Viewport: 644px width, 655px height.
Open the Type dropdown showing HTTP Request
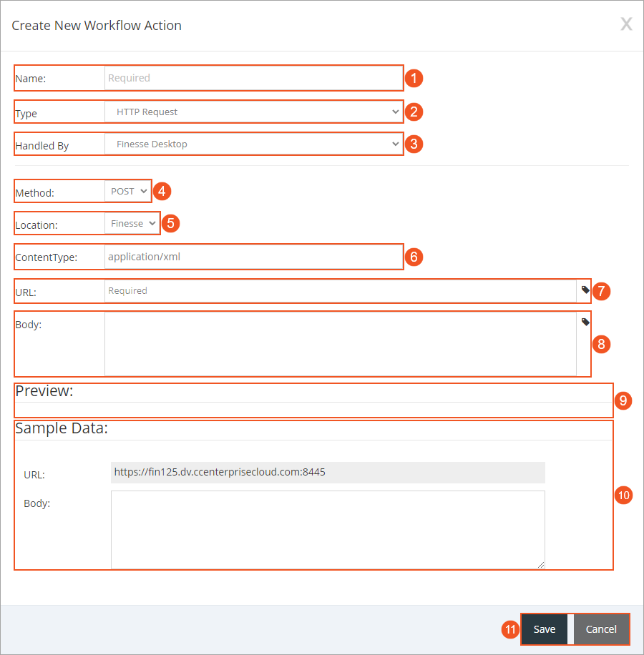point(395,112)
